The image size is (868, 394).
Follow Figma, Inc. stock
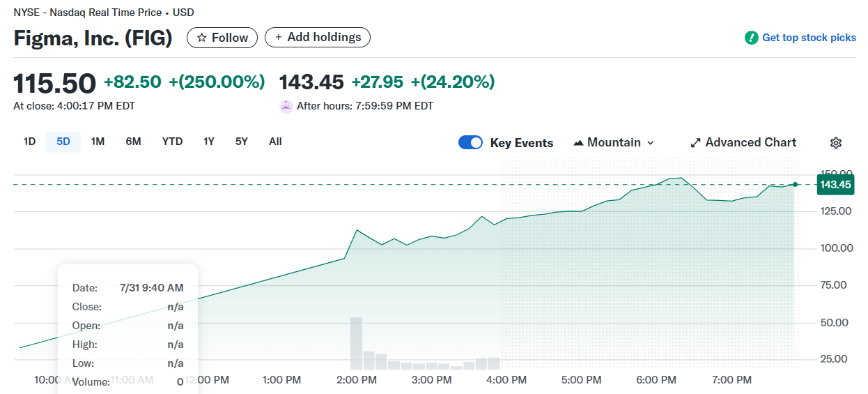point(222,38)
